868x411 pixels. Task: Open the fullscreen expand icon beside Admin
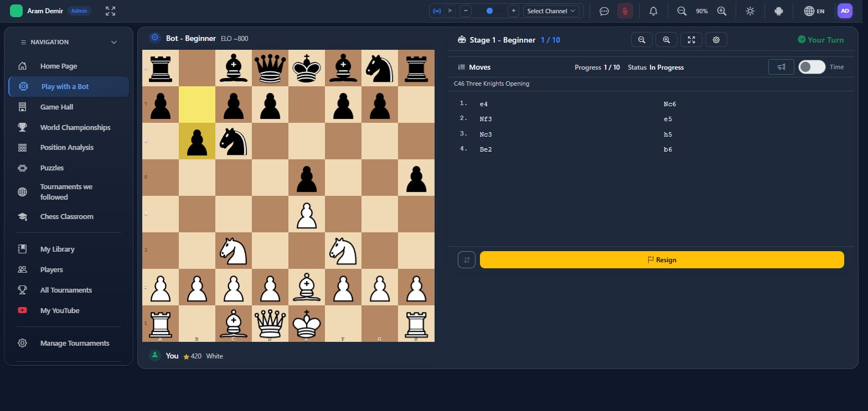[x=110, y=11]
